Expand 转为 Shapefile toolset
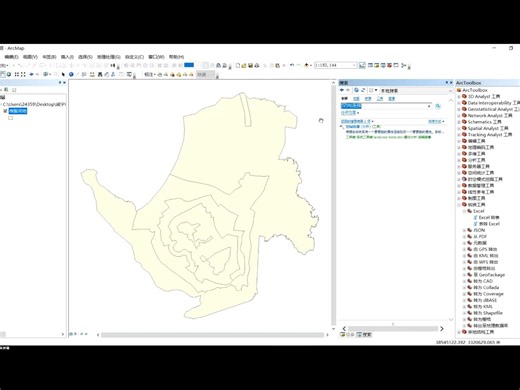Image resolution: width=520 pixels, height=390 pixels. [x=464, y=313]
